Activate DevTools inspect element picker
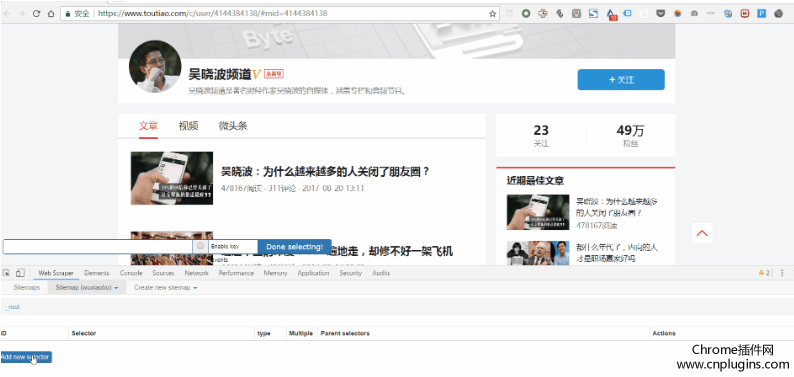The image size is (794, 377). pyautogui.click(x=6, y=273)
